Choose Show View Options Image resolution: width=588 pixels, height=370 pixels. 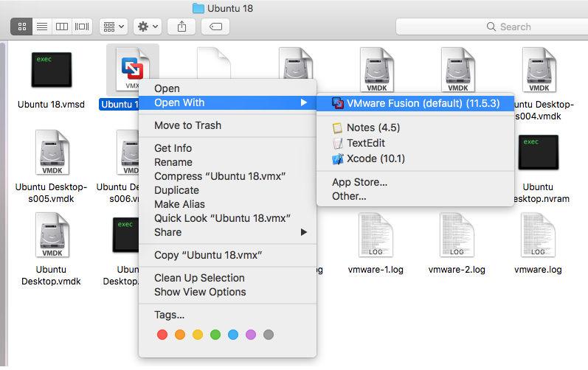pos(227,292)
